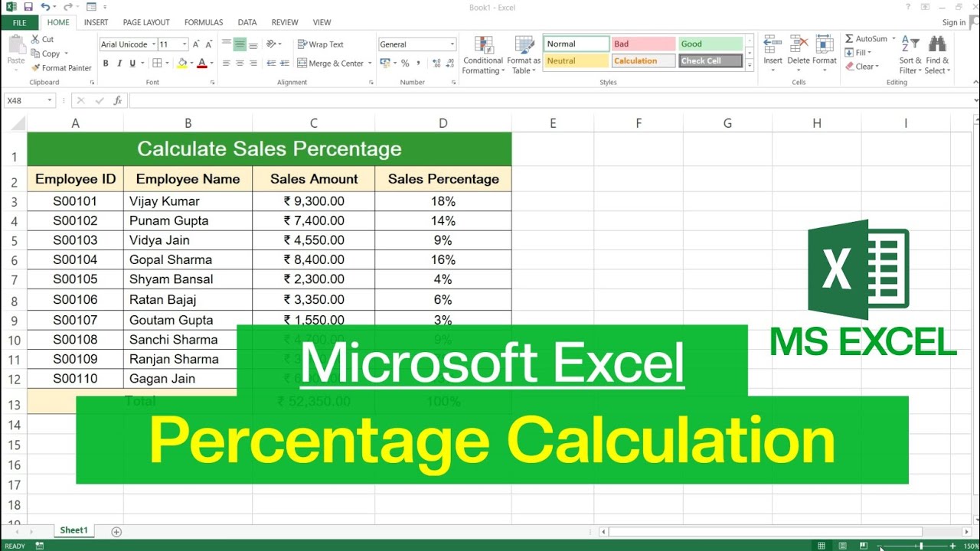Copy the selection to clipboard

(46, 54)
